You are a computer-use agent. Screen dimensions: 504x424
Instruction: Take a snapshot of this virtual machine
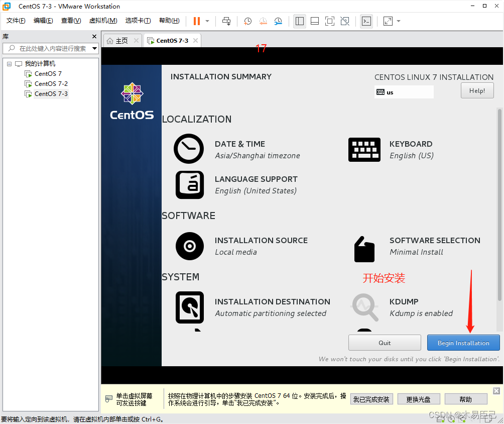point(247,21)
